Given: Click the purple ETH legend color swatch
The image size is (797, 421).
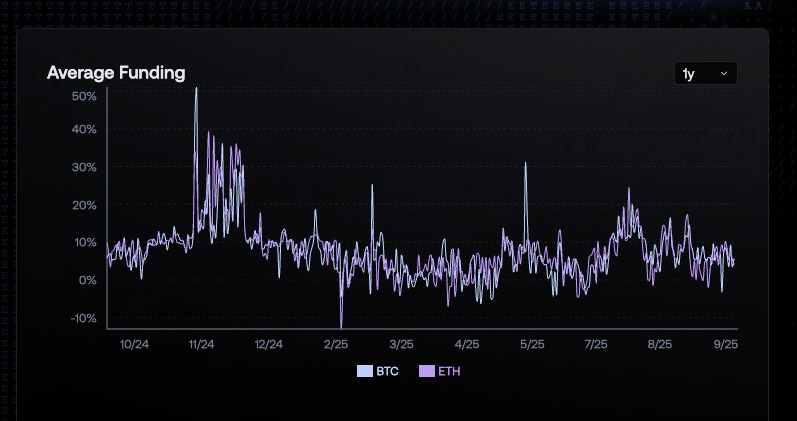Looking at the screenshot, I should click(426, 371).
